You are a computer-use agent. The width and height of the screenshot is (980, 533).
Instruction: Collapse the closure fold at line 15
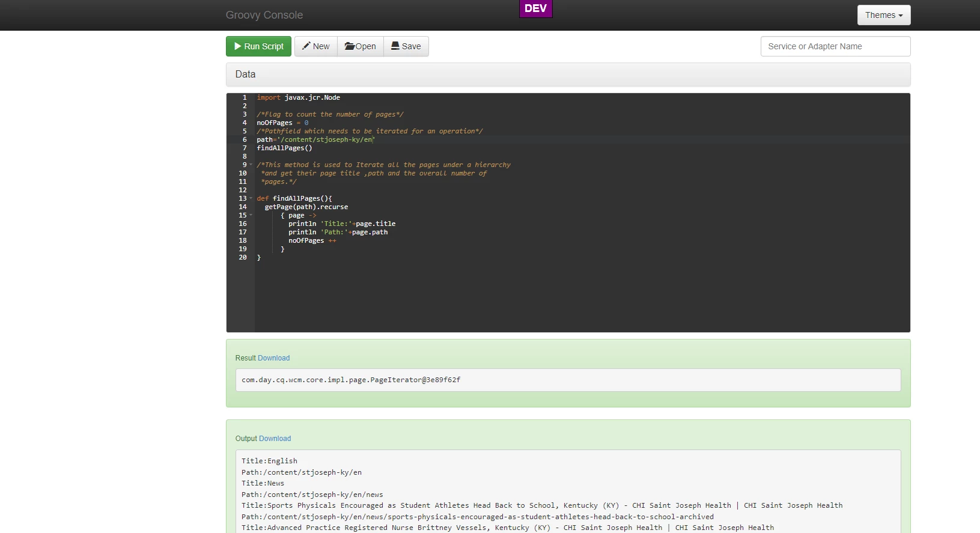[251, 215]
